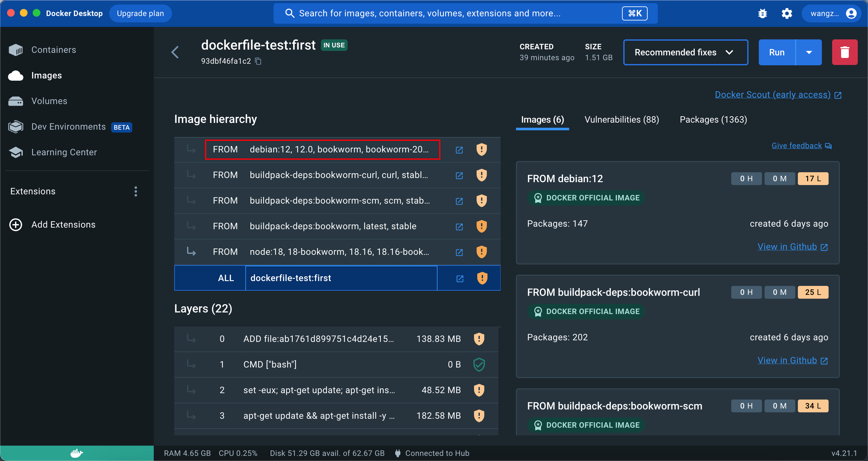Switch to the Packages (1363) tab
The image size is (868, 461).
click(x=713, y=119)
